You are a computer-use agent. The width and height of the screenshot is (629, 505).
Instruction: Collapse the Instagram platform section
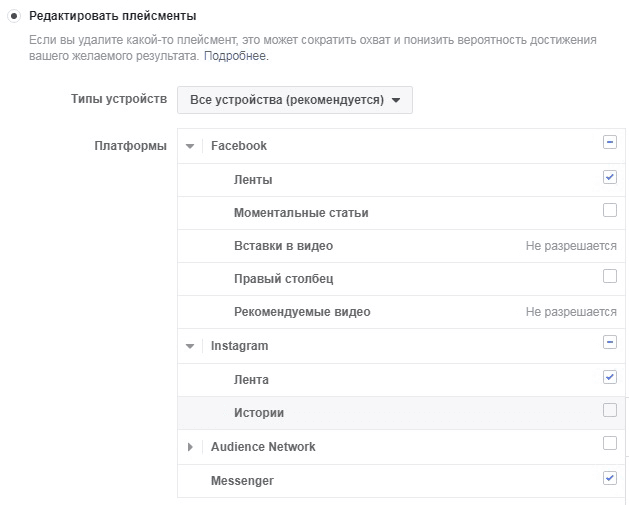point(190,346)
